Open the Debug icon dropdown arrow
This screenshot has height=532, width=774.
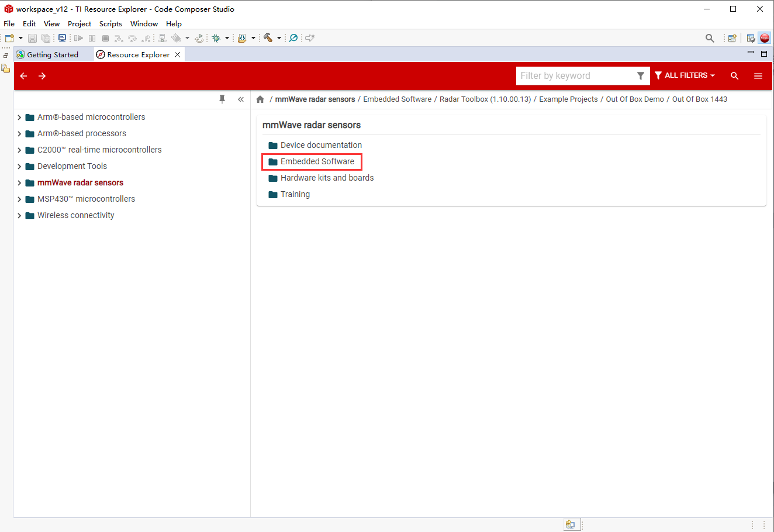click(227, 38)
